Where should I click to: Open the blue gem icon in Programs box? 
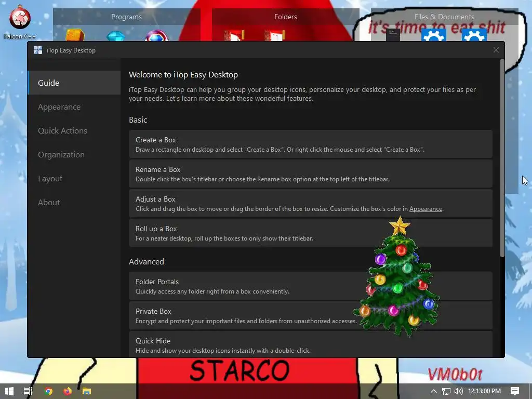(x=116, y=36)
